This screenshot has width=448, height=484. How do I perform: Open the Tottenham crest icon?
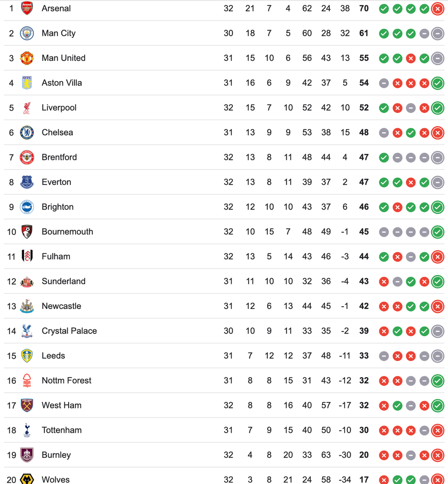coord(27,430)
